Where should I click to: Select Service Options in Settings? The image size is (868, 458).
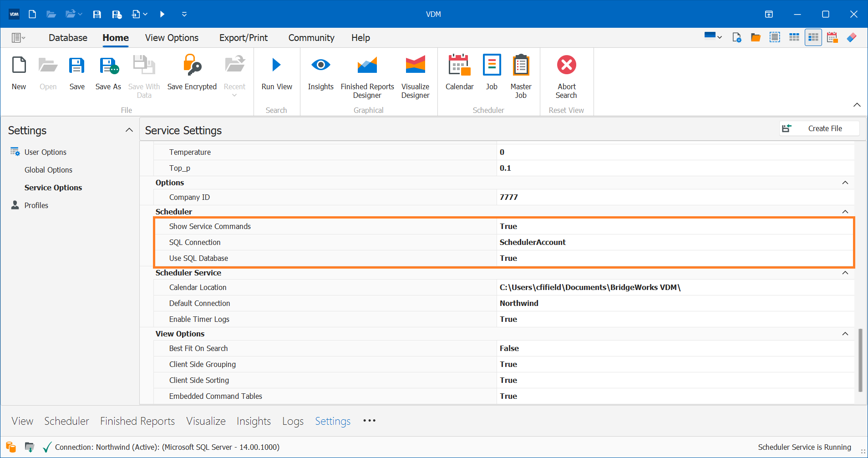click(x=53, y=188)
